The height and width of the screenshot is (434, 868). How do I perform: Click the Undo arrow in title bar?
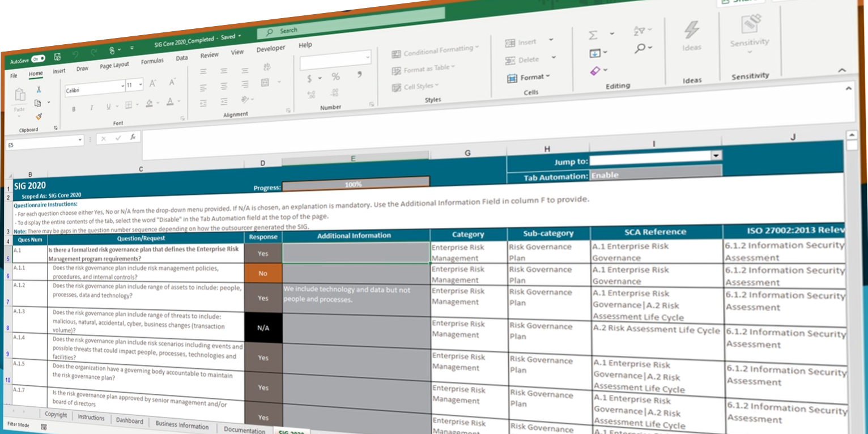click(75, 54)
